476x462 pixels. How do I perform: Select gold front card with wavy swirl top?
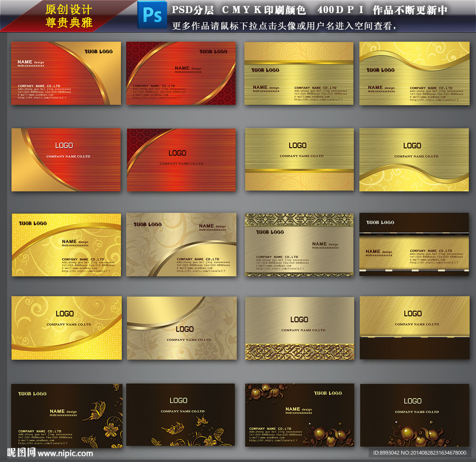pos(414,73)
